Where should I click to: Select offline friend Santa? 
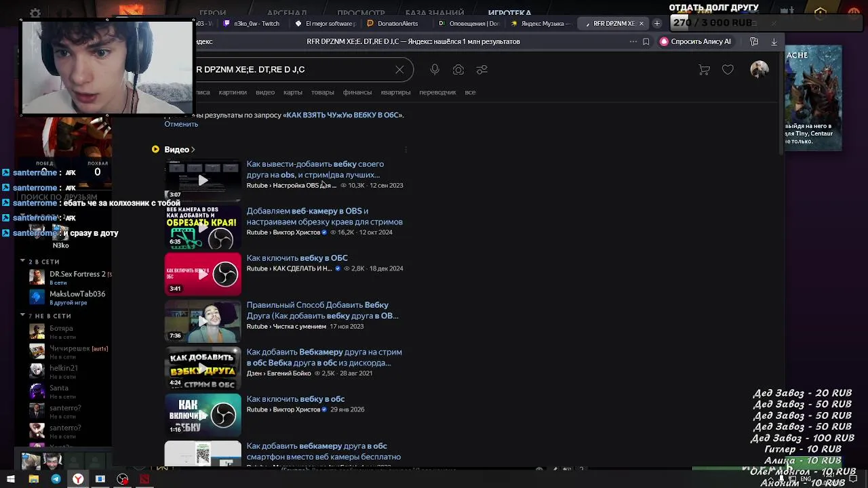pyautogui.click(x=71, y=391)
